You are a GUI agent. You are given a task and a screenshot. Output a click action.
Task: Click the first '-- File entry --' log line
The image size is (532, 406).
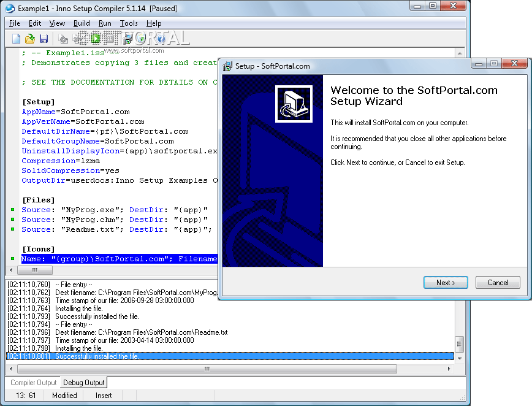(50, 285)
